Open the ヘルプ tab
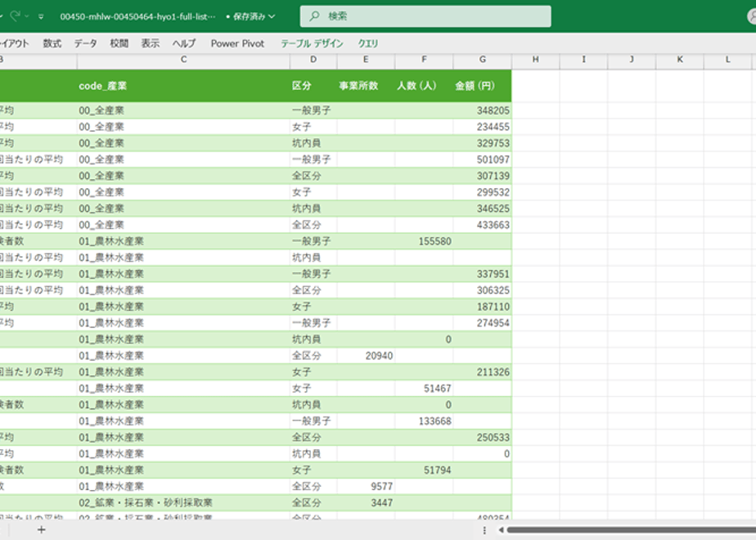The height and width of the screenshot is (540, 756). [x=184, y=43]
